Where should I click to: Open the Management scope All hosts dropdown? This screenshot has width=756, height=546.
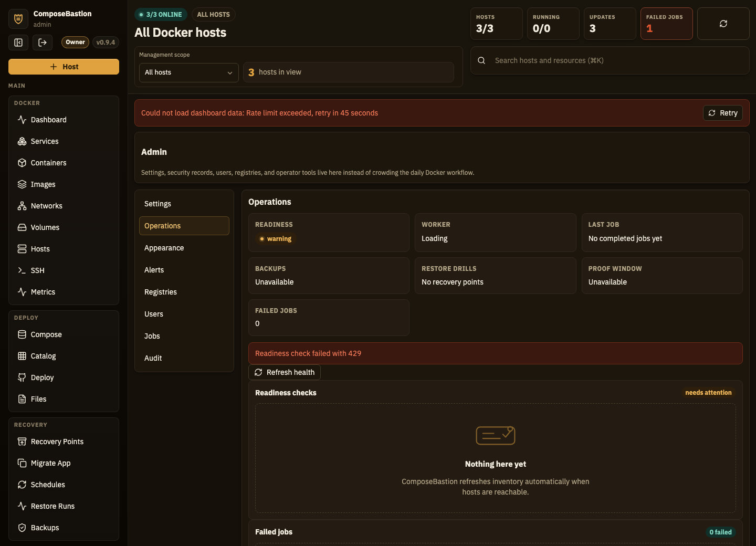[x=189, y=72]
